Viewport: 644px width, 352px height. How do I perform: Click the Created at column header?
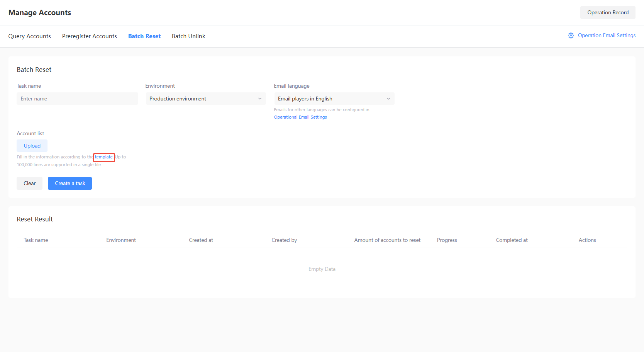click(201, 240)
